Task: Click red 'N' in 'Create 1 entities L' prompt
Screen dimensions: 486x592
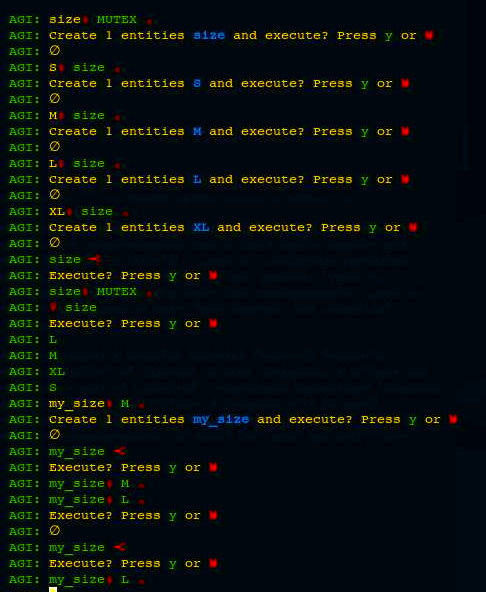Action: click(405, 179)
